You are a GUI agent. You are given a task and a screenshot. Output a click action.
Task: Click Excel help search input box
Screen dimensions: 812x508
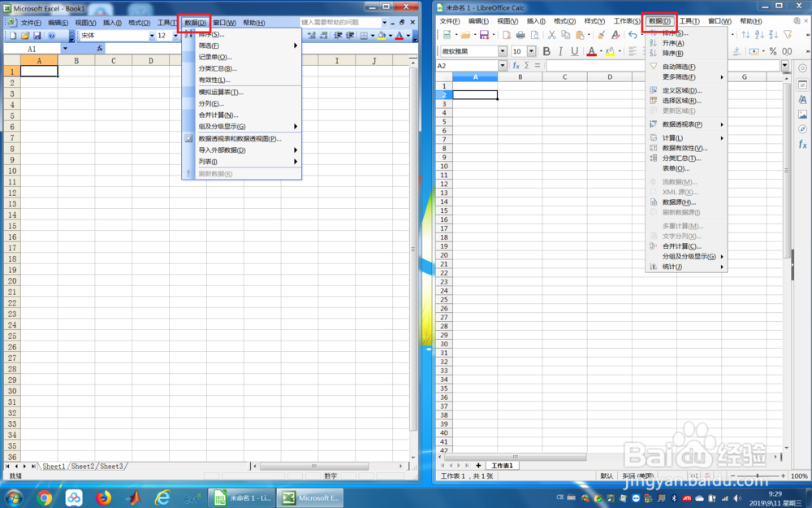[x=341, y=22]
